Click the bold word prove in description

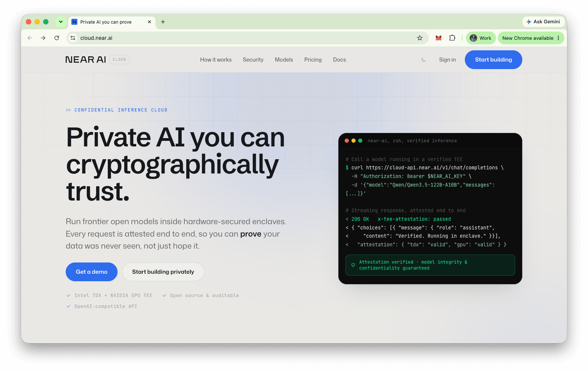(251, 234)
